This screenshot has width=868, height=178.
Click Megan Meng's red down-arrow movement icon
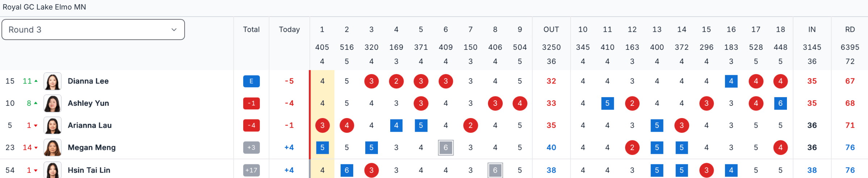click(36, 148)
